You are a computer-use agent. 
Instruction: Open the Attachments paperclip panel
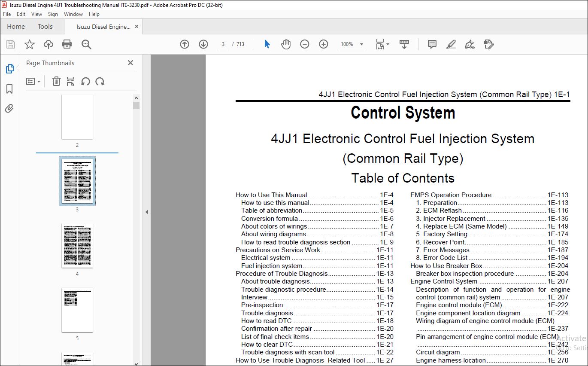point(9,108)
